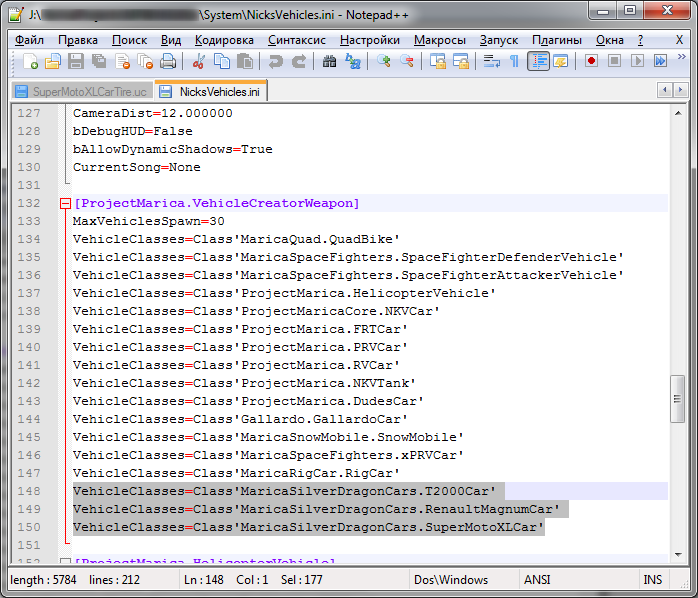Click the Stop recording macro button
The width and height of the screenshot is (698, 598).
[614, 61]
